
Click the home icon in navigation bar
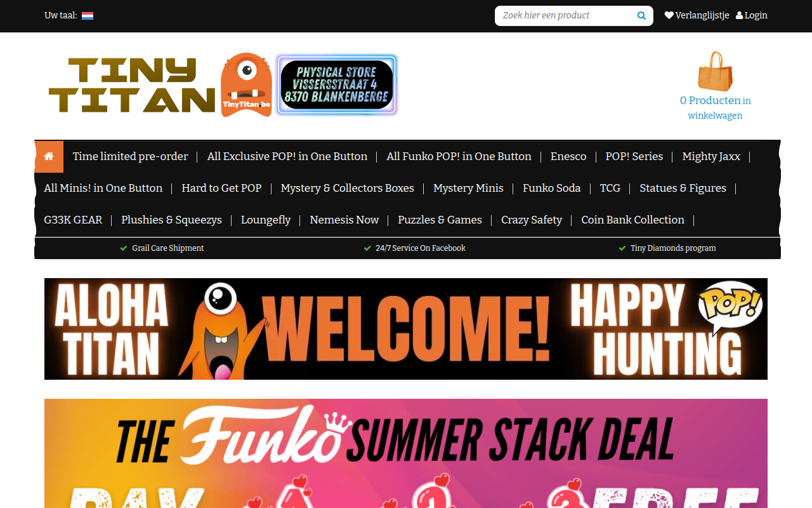(49, 156)
